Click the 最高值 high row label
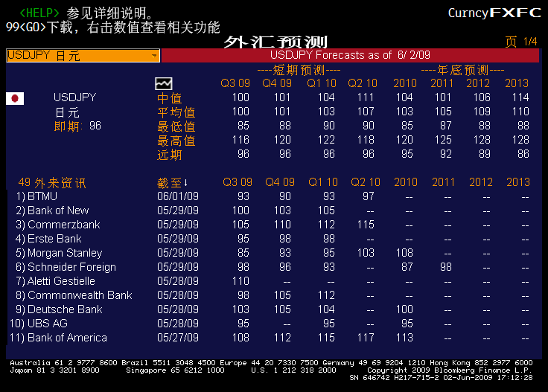 tap(176, 141)
